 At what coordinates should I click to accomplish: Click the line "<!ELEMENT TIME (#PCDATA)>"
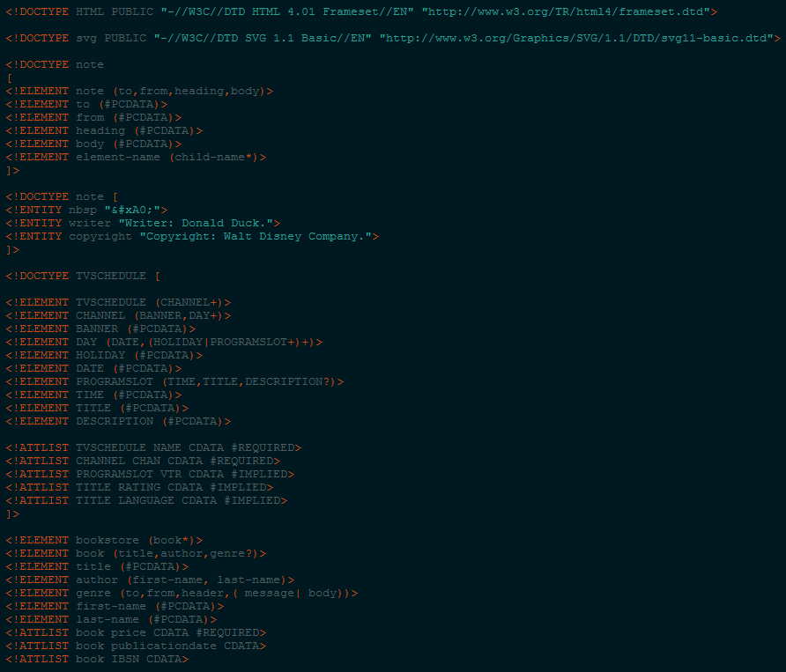[x=93, y=395]
